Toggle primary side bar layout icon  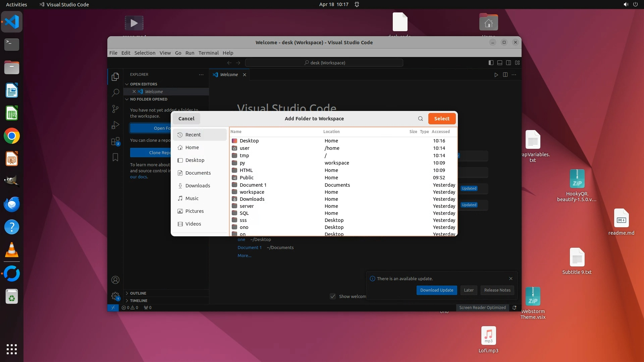pyautogui.click(x=491, y=63)
